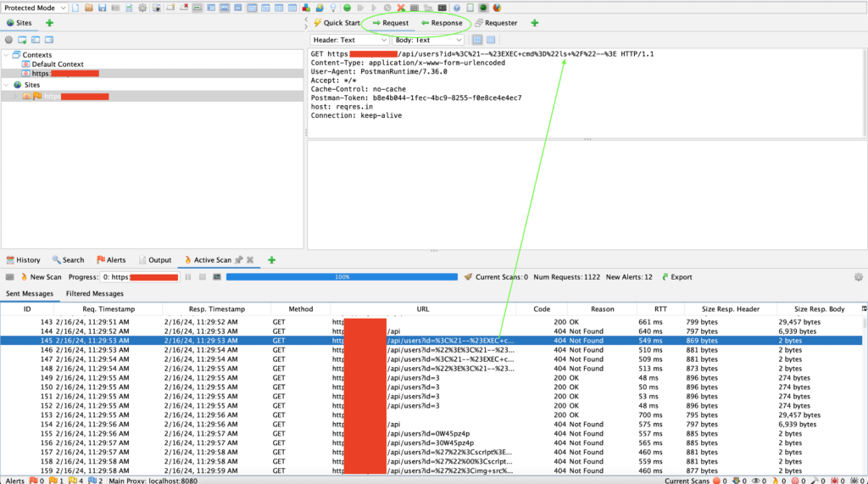Open the Search tab
Image resolution: width=868 pixels, height=484 pixels.
[68, 259]
